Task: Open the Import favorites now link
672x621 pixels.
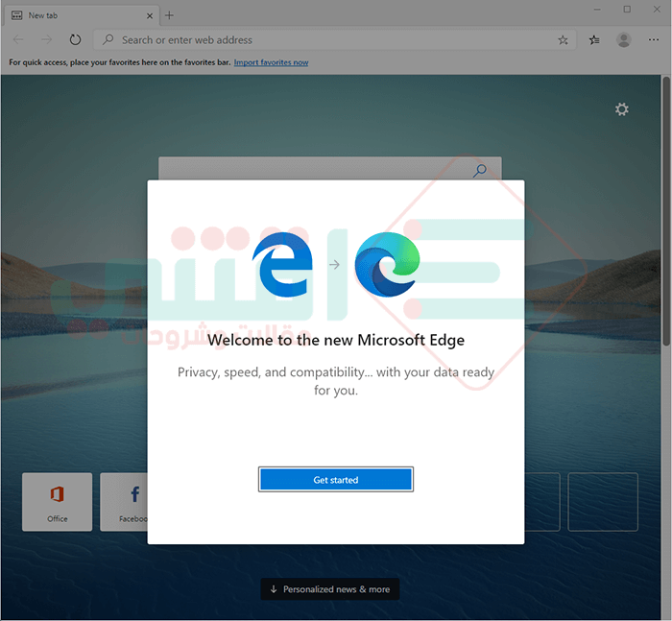Action: tap(271, 62)
